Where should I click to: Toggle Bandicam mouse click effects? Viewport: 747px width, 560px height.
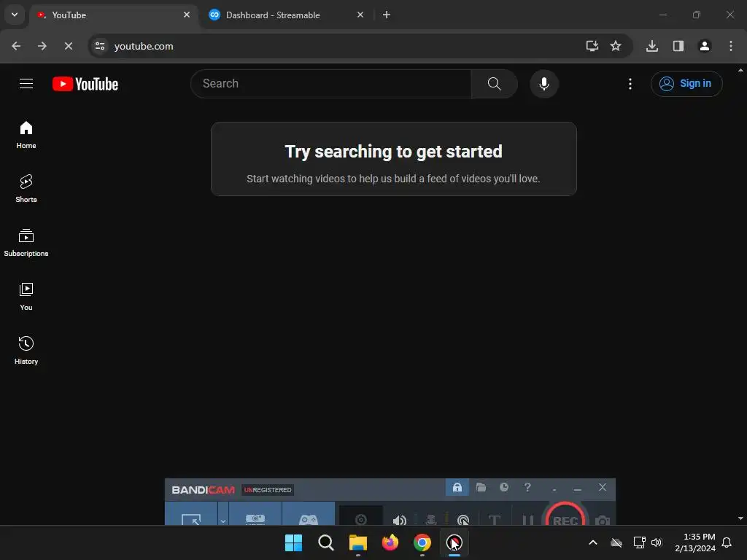(x=462, y=519)
